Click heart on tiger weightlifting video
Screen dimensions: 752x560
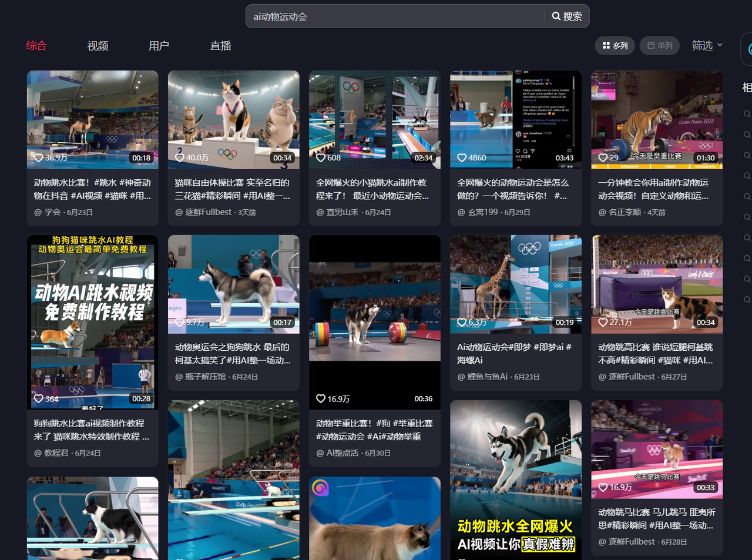pos(603,157)
